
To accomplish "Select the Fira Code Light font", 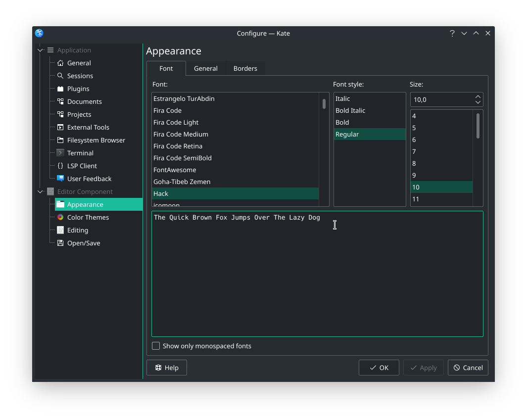I will (x=235, y=122).
